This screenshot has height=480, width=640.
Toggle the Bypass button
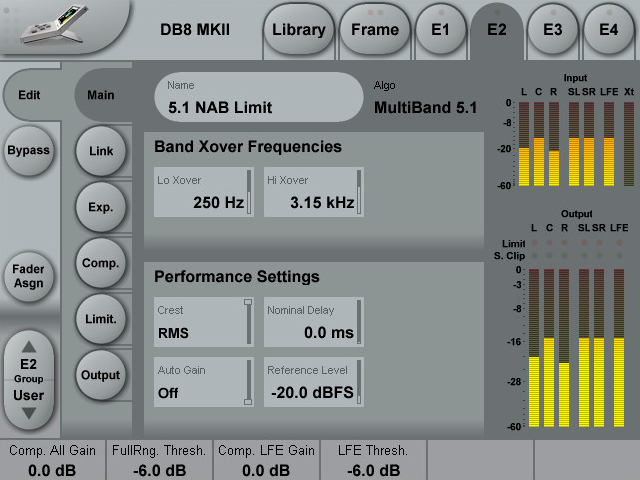click(x=29, y=150)
